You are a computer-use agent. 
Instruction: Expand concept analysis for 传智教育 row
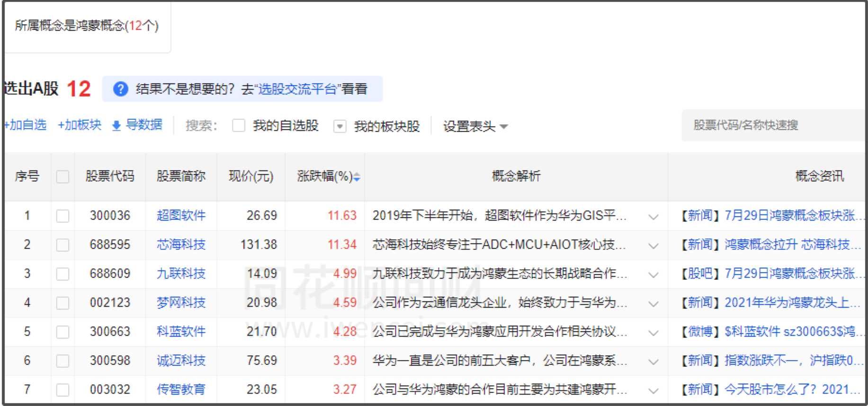click(x=653, y=390)
